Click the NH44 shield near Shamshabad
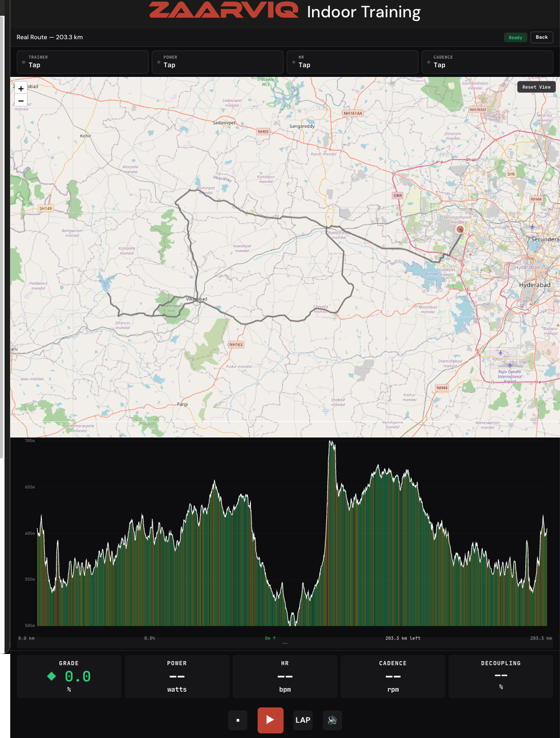The image size is (560, 738). tap(442, 388)
